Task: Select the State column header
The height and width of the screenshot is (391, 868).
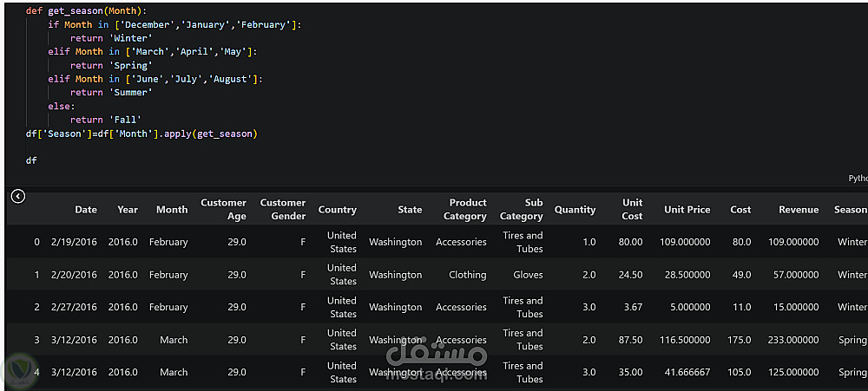Action: click(x=410, y=210)
